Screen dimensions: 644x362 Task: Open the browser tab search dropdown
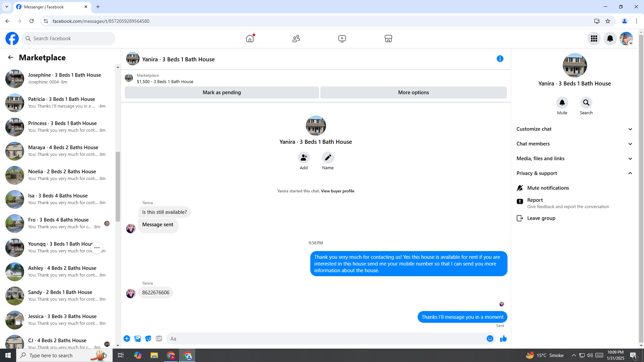pos(7,7)
